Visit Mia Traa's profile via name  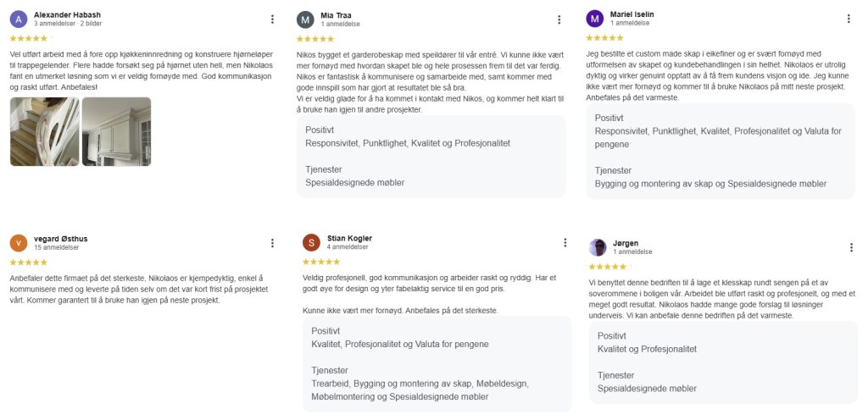click(337, 15)
